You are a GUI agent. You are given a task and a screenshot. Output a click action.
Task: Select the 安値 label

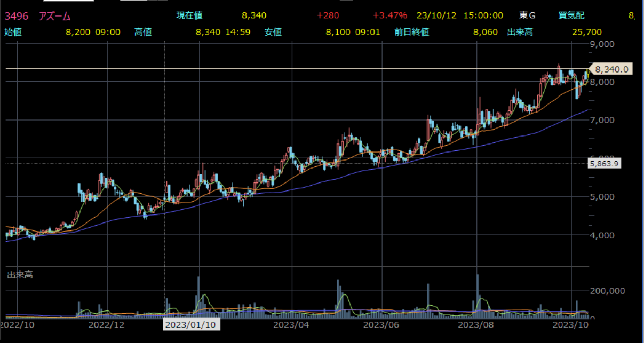273,32
